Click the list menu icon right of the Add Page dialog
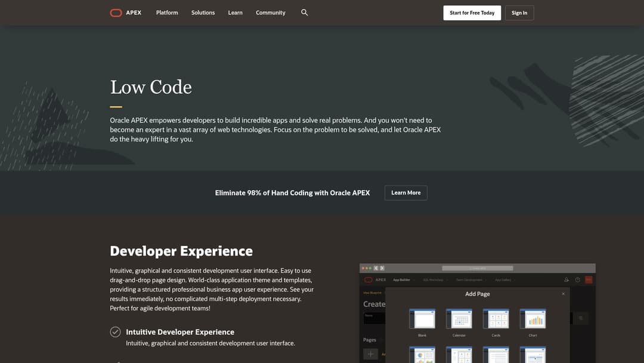 pos(581,318)
